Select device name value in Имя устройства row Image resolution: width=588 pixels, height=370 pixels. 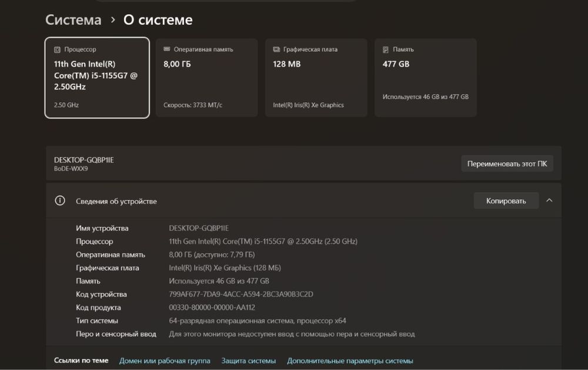tap(199, 228)
